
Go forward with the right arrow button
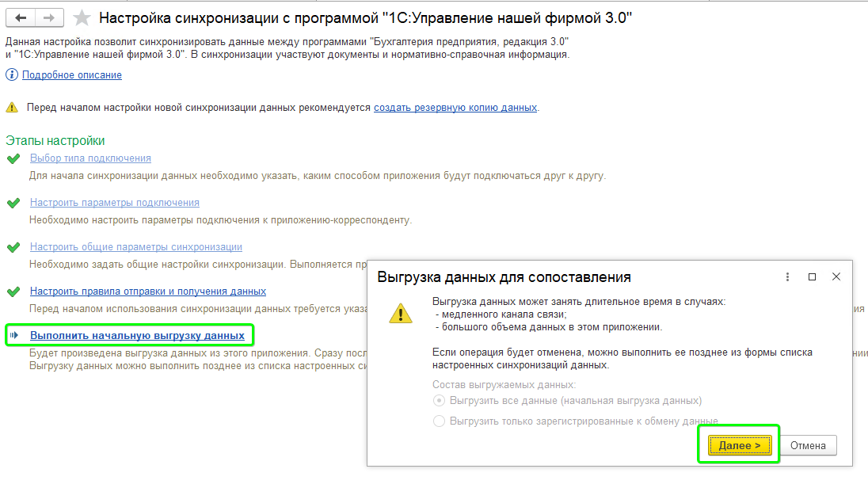point(49,17)
